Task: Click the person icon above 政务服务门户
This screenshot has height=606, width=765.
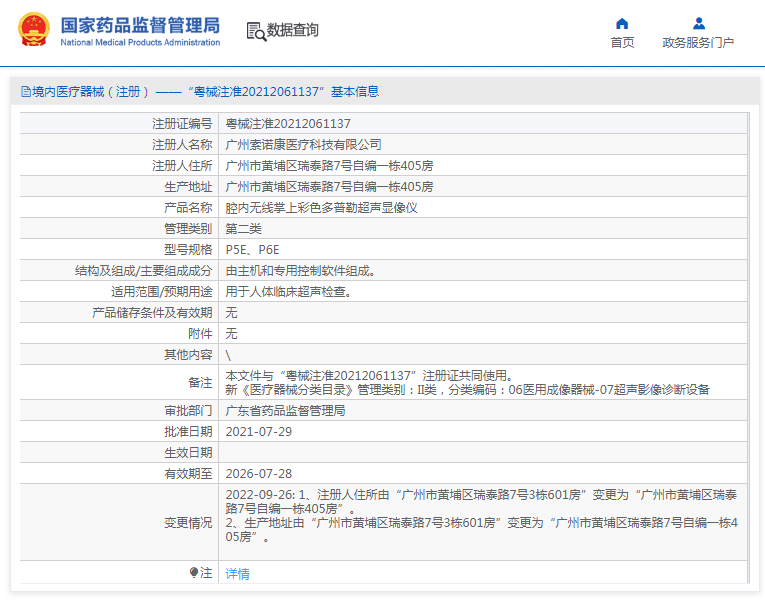Action: [x=698, y=23]
